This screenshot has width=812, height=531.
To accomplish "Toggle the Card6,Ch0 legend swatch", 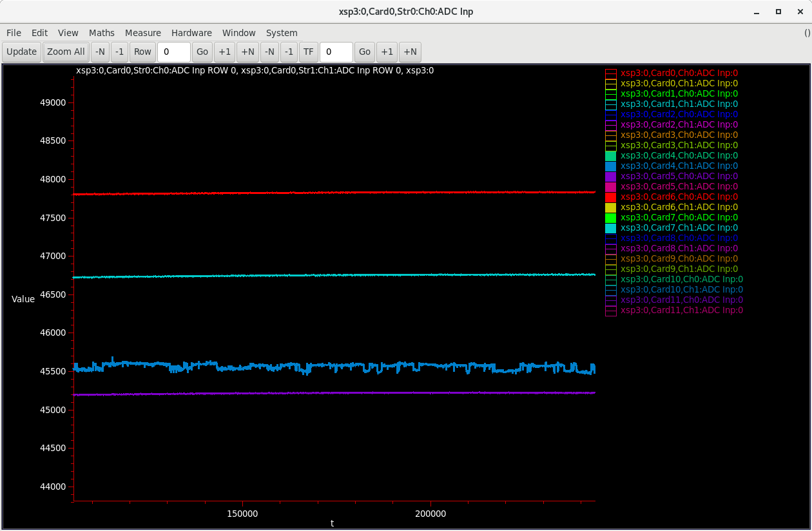I will 611,197.
